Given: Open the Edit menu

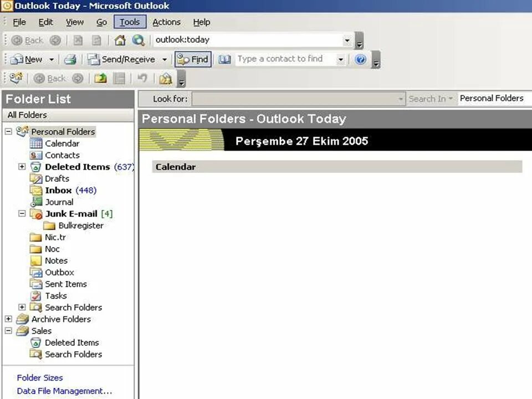Looking at the screenshot, I should pyautogui.click(x=46, y=22).
